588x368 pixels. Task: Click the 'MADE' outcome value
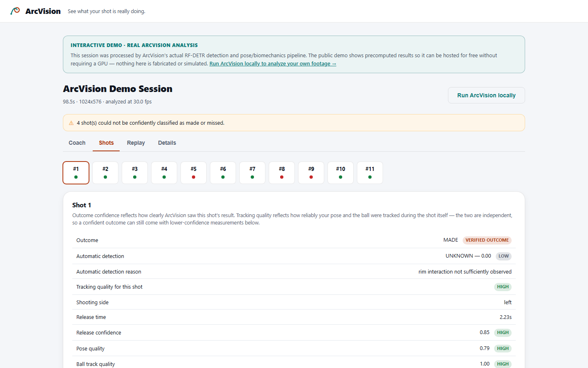[451, 240]
